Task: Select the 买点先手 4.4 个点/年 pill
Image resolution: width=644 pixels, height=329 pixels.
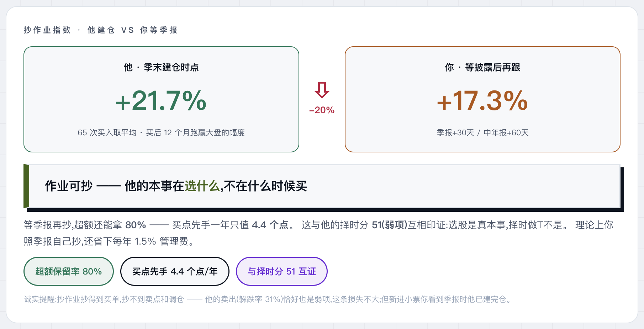Action: click(175, 271)
